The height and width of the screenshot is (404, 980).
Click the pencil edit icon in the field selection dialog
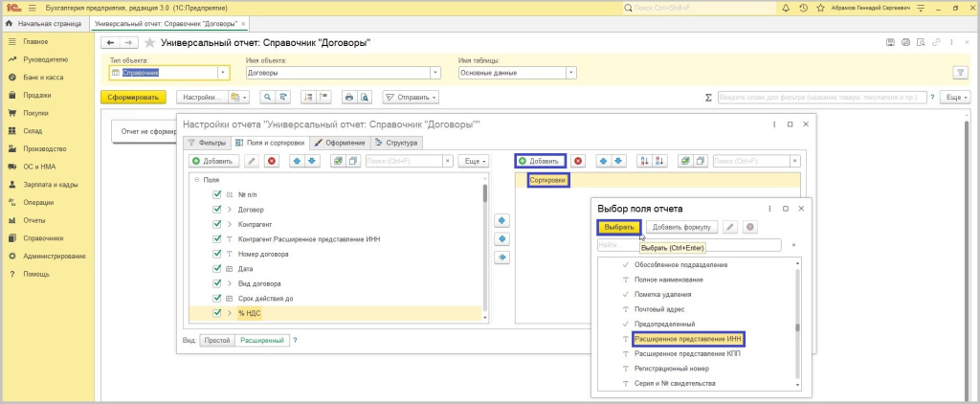click(x=729, y=227)
